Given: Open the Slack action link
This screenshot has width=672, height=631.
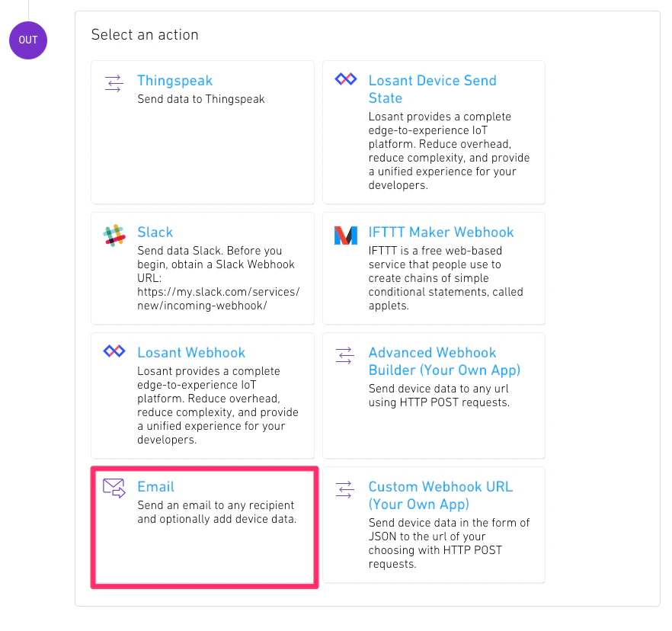Looking at the screenshot, I should tap(155, 232).
